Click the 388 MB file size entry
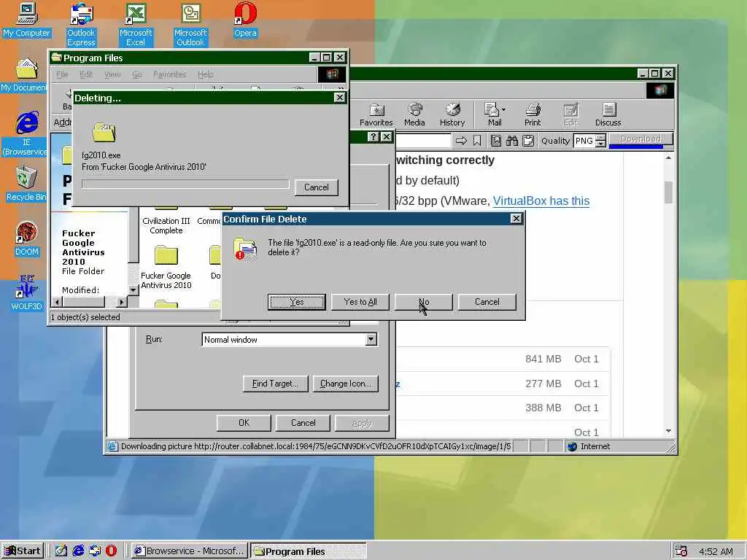Screen dimensions: 747x560 point(543,408)
